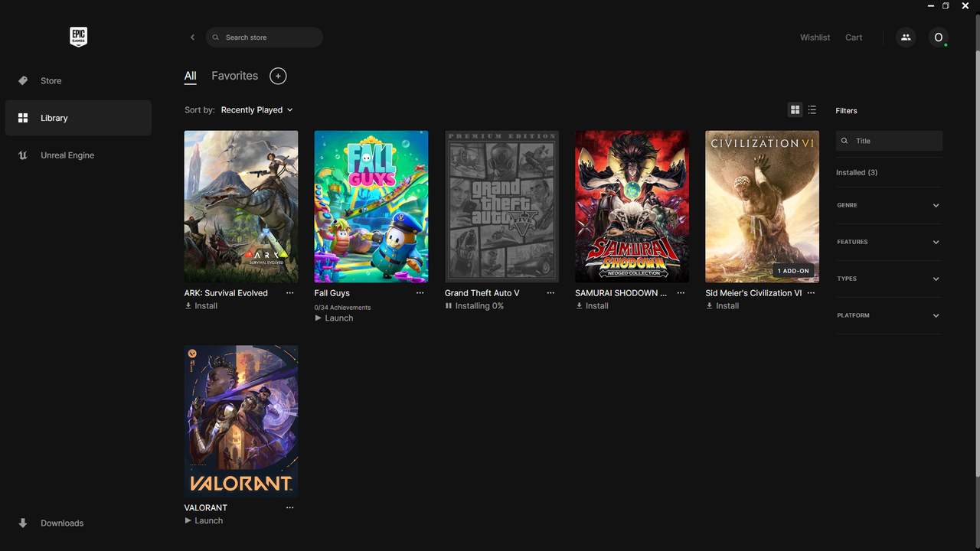This screenshot has width=980, height=551.
Task: Open options menu for Sid Meier's Civilization VI
Action: (811, 293)
